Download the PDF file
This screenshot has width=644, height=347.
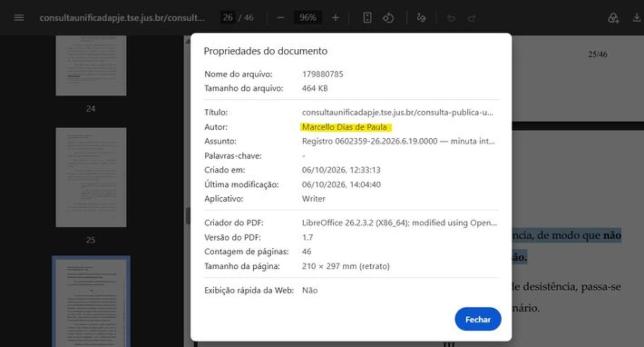click(x=637, y=17)
